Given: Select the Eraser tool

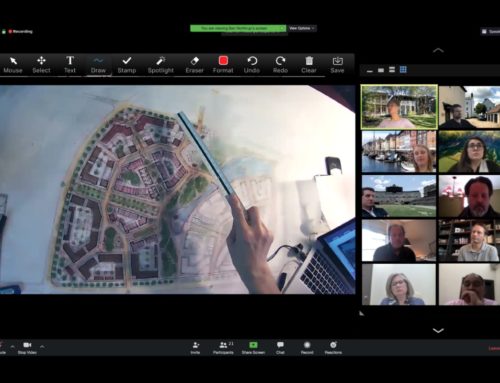Looking at the screenshot, I should 194,64.
